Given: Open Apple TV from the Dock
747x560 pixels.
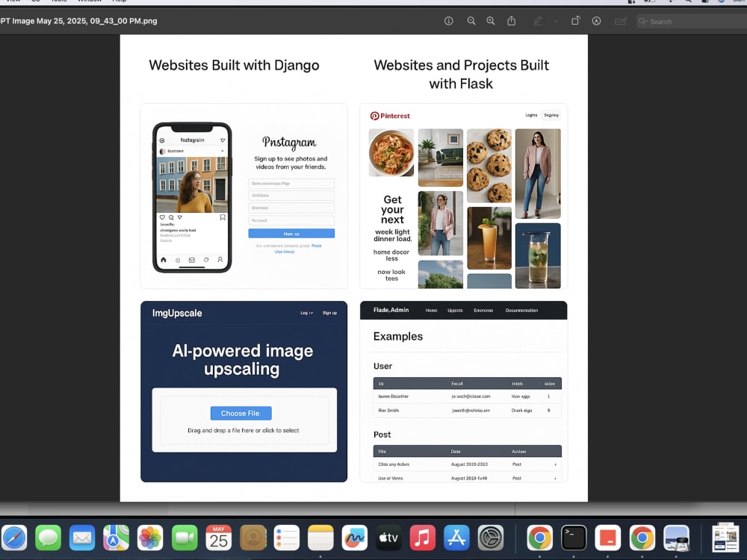Looking at the screenshot, I should [x=388, y=538].
